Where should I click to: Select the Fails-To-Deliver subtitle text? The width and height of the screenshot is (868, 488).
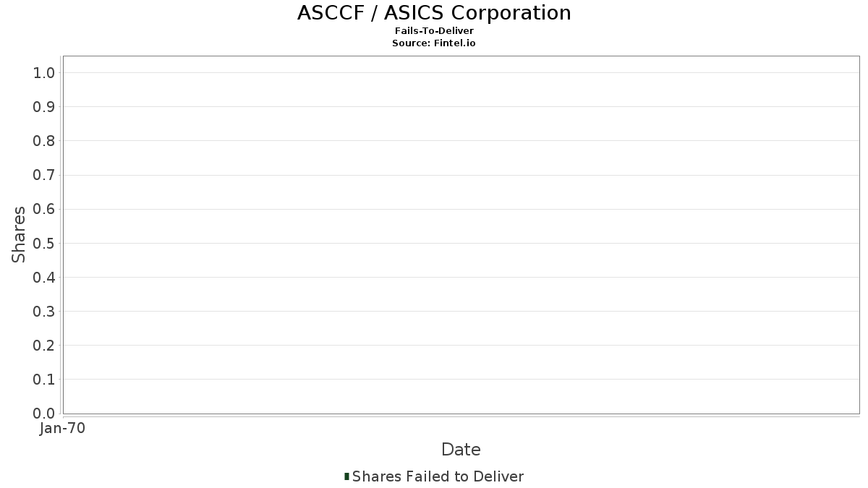434,31
